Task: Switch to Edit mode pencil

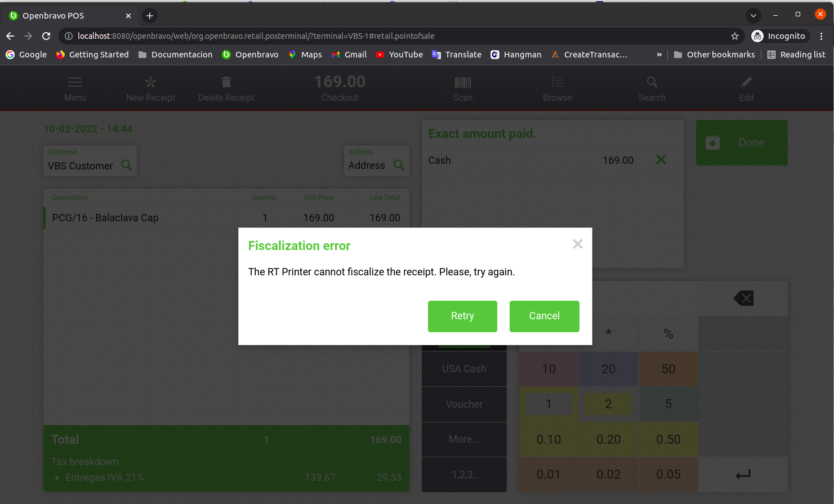Action: point(747,82)
